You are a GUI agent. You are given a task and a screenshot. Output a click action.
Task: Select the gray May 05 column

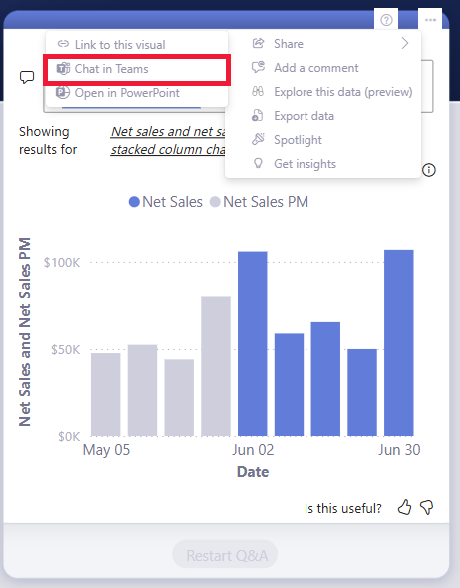[106, 394]
